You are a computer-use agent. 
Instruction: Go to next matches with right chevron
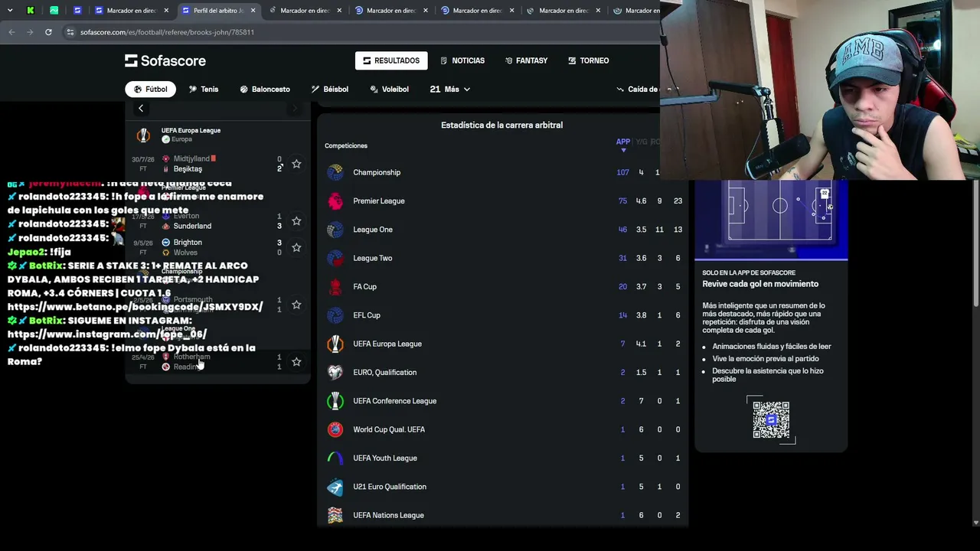pyautogui.click(x=295, y=109)
